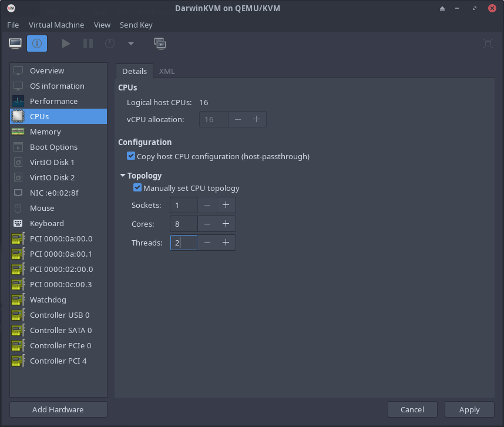
Task: Increase the Threads count
Action: pos(226,243)
